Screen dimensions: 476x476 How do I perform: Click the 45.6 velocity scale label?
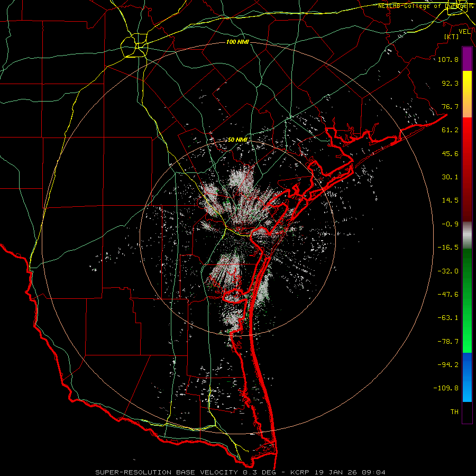point(450,153)
